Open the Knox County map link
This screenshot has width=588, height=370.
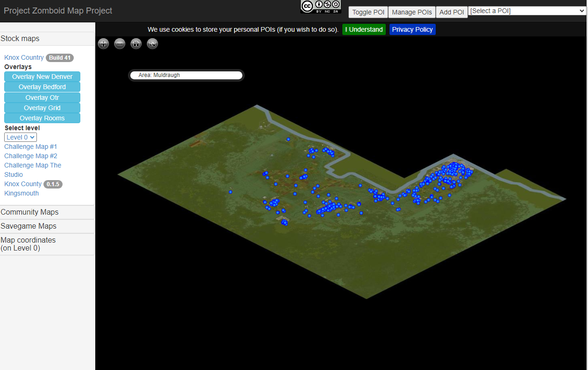23,184
